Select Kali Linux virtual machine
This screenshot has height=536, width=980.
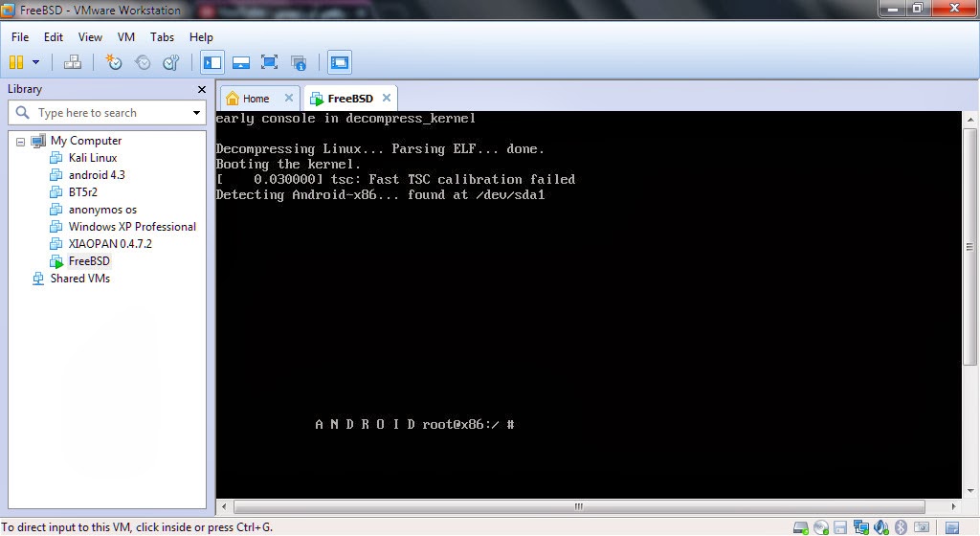[93, 157]
